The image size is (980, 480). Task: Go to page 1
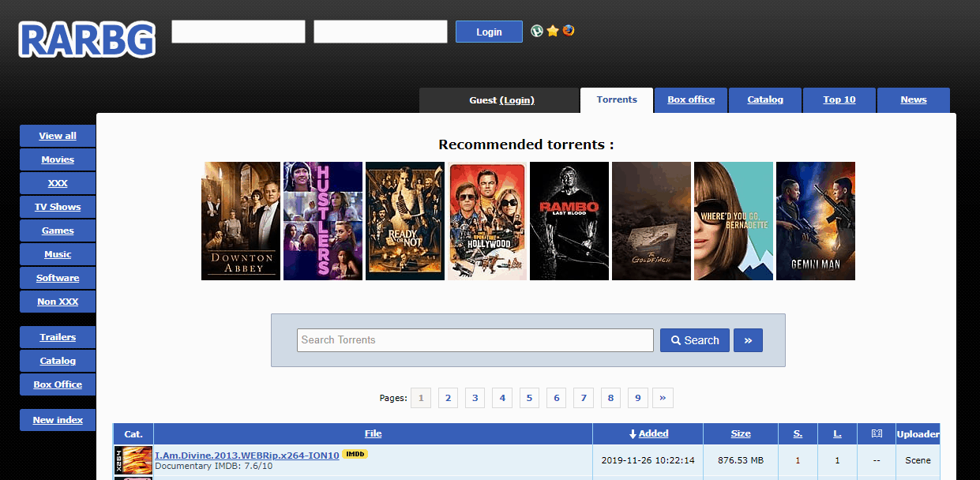coord(421,398)
